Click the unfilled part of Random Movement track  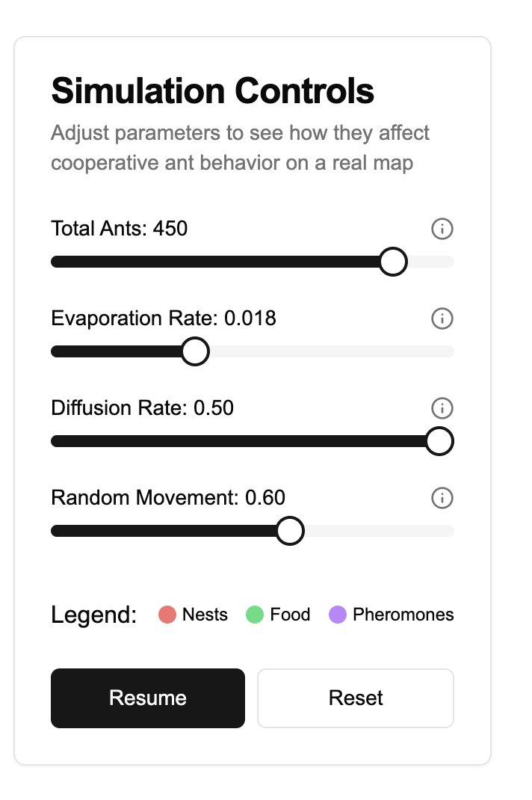[x=380, y=531]
